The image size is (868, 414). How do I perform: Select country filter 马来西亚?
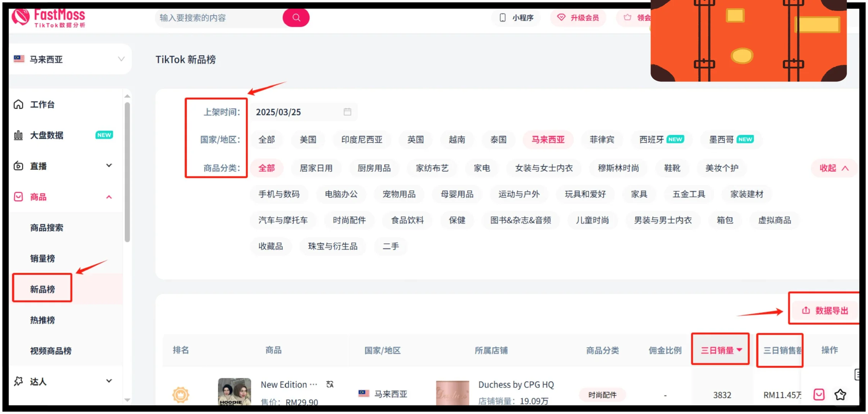(x=548, y=140)
